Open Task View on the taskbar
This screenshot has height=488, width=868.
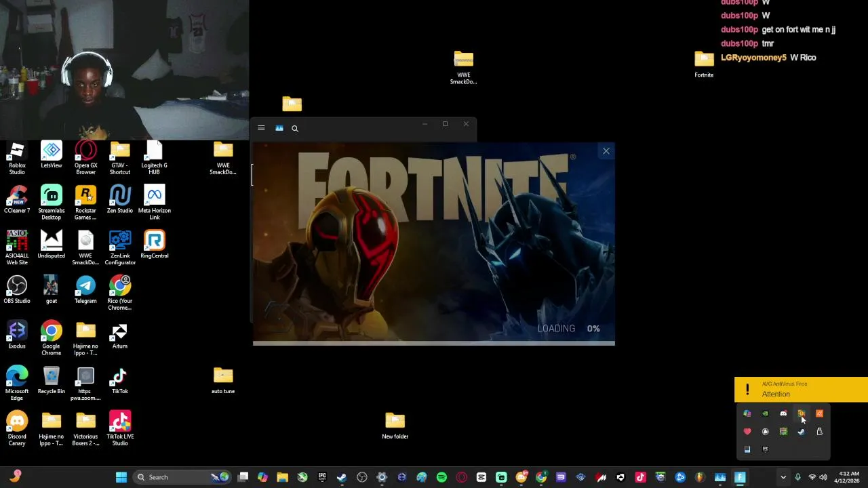[243, 477]
